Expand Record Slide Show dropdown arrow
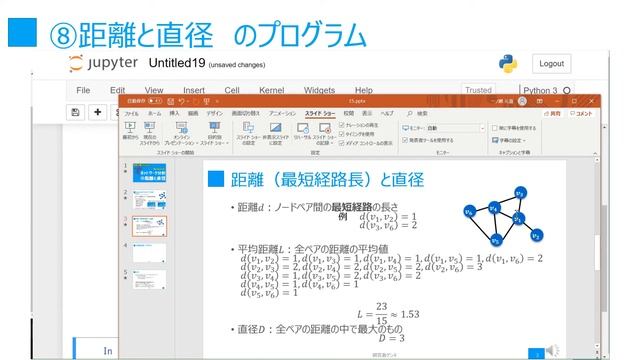This screenshot has height=360, width=640. (x=331, y=143)
